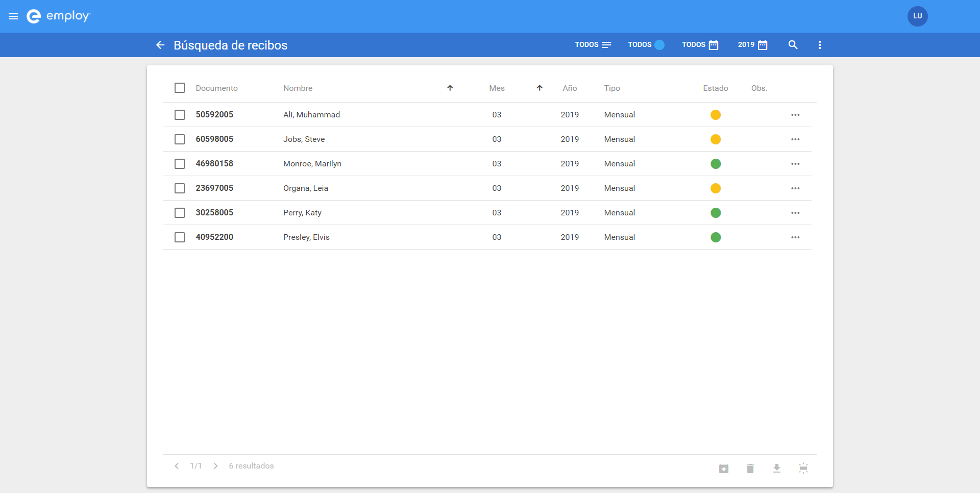Click the archive icon in footer
980x493 pixels.
pos(724,469)
